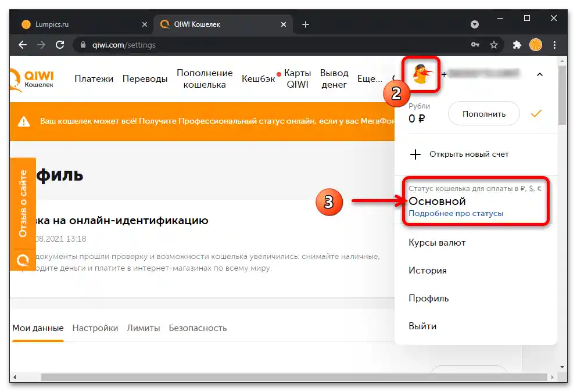Minimize the browser window
The image size is (577, 392).
coord(500,18)
